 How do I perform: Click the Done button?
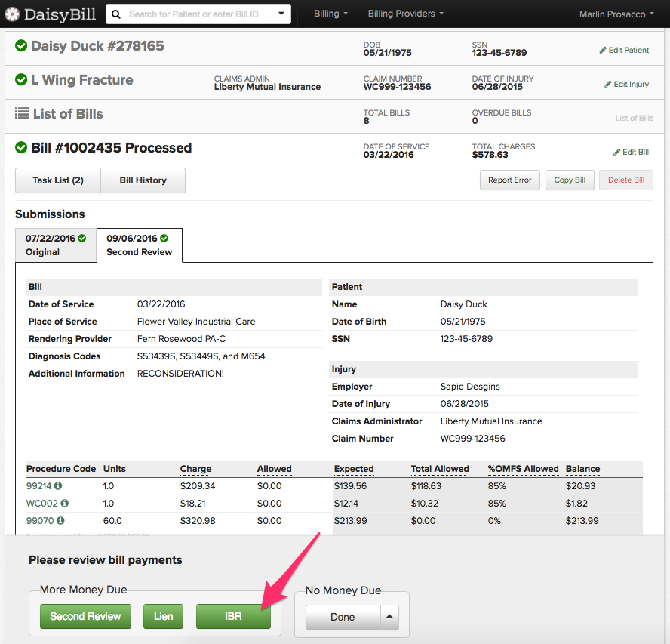click(343, 617)
